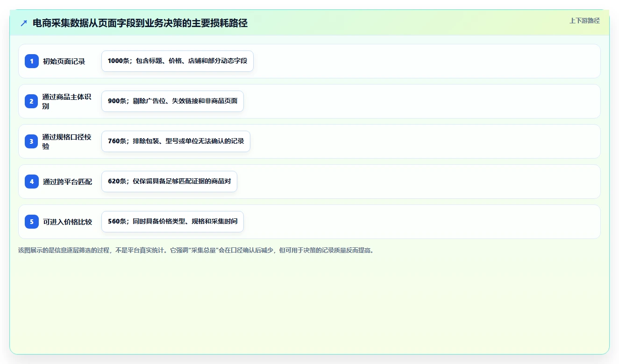Click the 760条 detail box
This screenshot has width=619, height=364.
coord(176,141)
